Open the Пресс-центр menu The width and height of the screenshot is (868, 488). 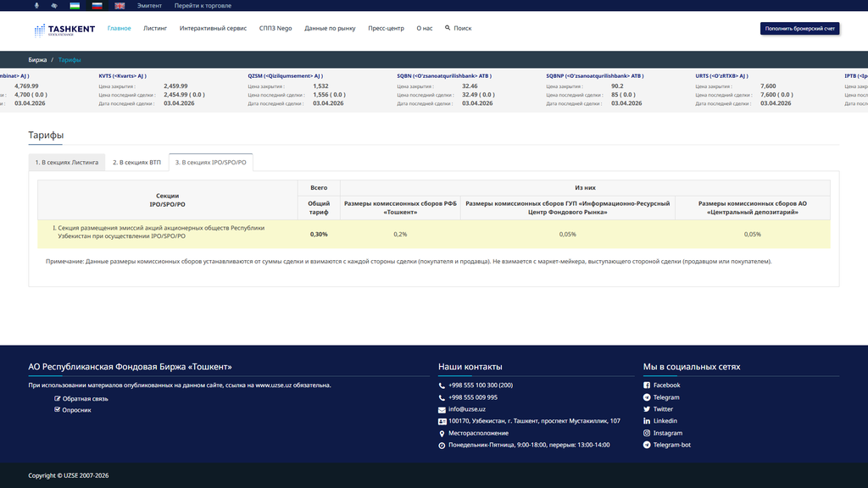pos(386,28)
